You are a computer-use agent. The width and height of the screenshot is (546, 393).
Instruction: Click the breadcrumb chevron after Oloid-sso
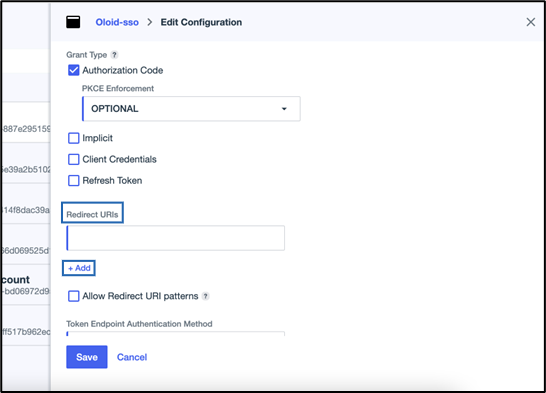coord(150,22)
